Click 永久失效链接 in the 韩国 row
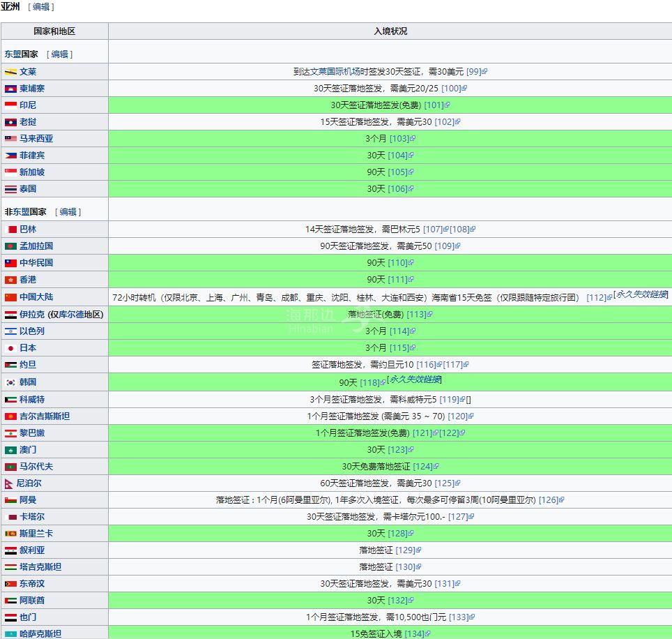 pyautogui.click(x=415, y=379)
